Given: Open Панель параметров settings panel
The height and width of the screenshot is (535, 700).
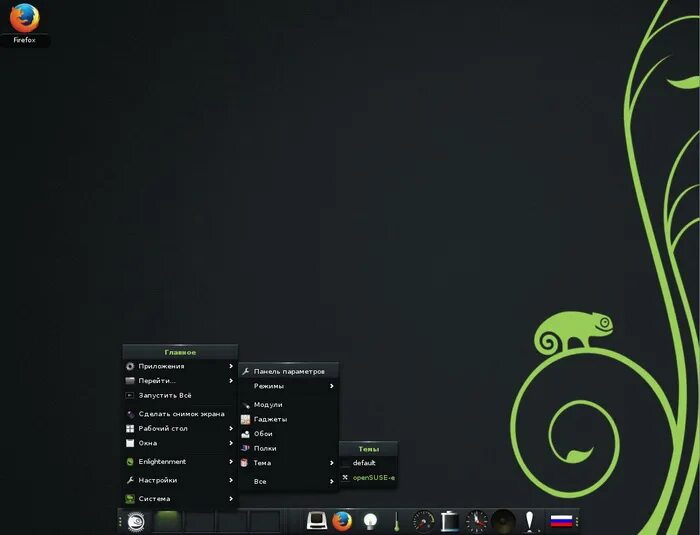Looking at the screenshot, I should click(288, 372).
